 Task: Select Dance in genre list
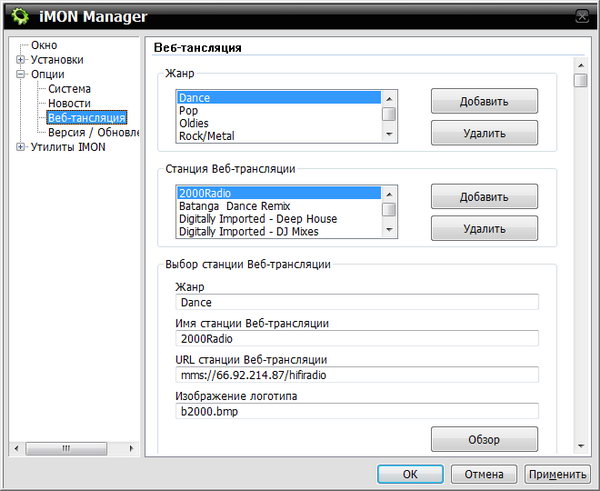(279, 98)
